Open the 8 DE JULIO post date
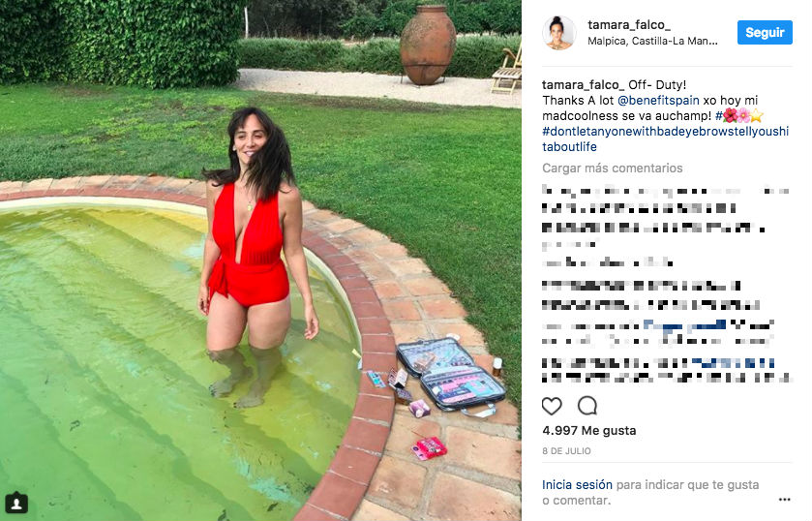812x521 pixels. click(x=566, y=451)
